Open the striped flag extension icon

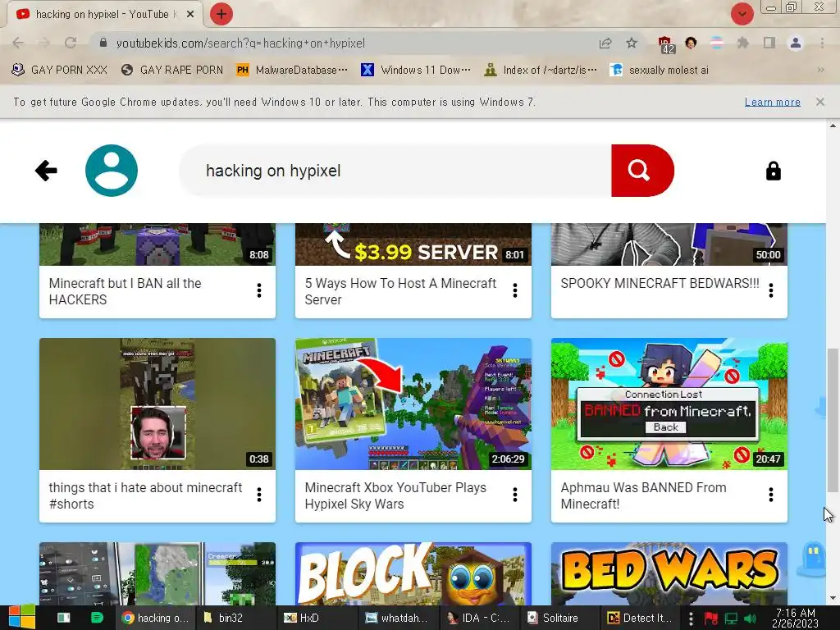(717, 43)
